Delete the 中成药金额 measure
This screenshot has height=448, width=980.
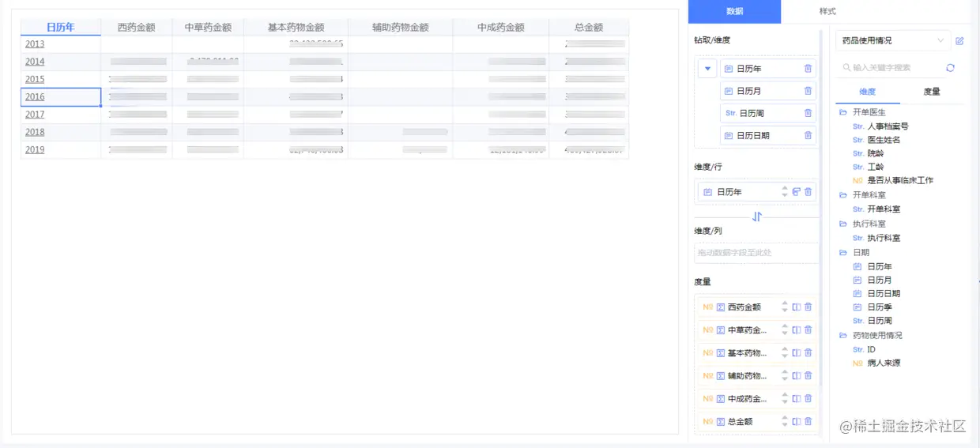tap(808, 399)
